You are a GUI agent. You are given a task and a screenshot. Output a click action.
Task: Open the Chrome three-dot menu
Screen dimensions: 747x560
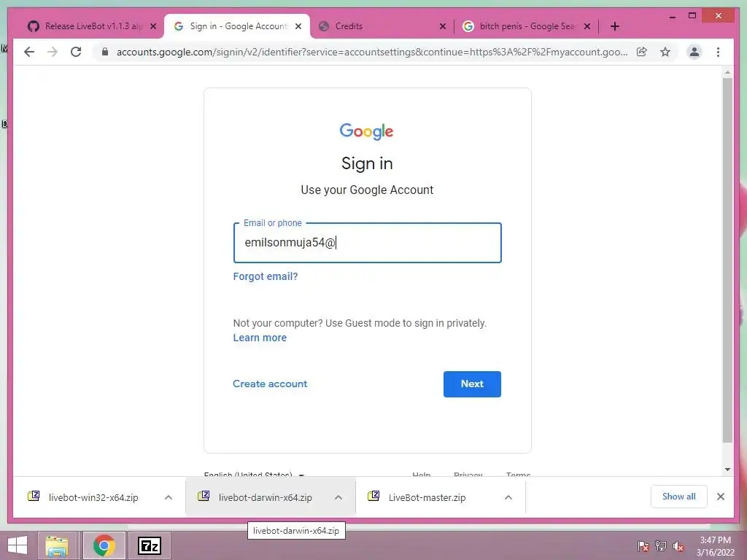(718, 52)
